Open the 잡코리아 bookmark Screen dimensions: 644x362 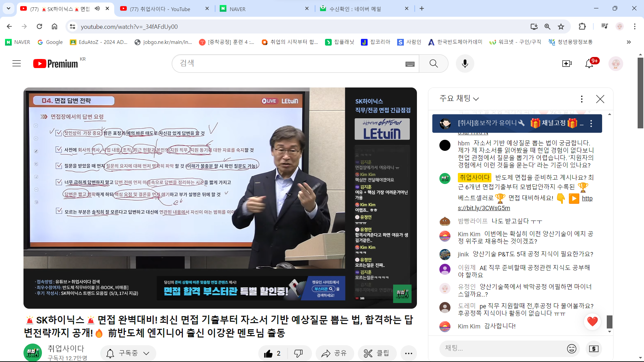click(376, 42)
